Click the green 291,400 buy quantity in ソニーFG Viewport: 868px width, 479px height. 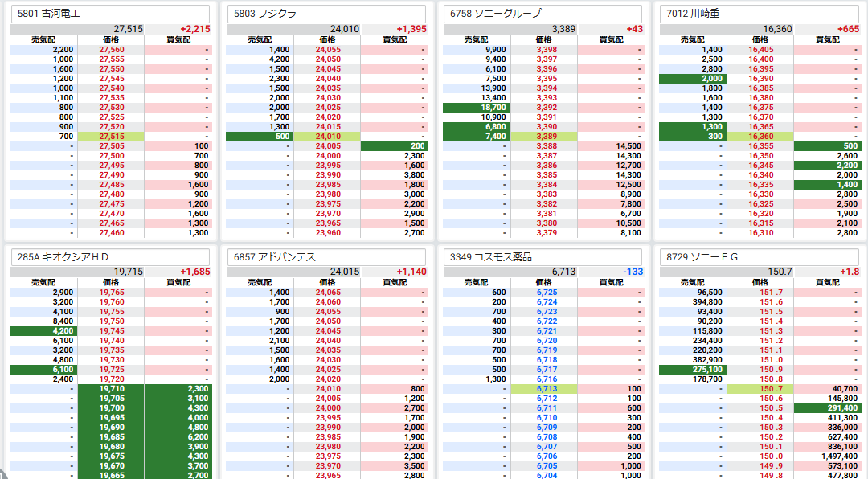click(835, 408)
